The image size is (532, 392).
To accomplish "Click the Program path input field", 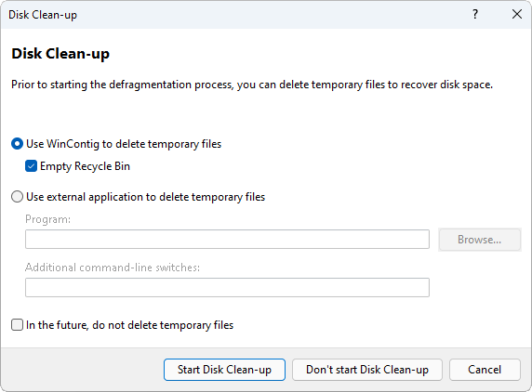I will click(x=227, y=240).
